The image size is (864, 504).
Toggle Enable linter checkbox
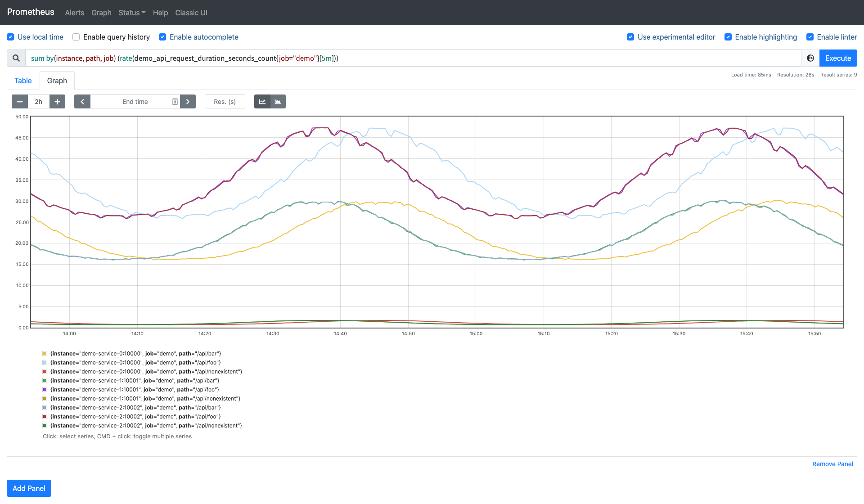tap(810, 37)
